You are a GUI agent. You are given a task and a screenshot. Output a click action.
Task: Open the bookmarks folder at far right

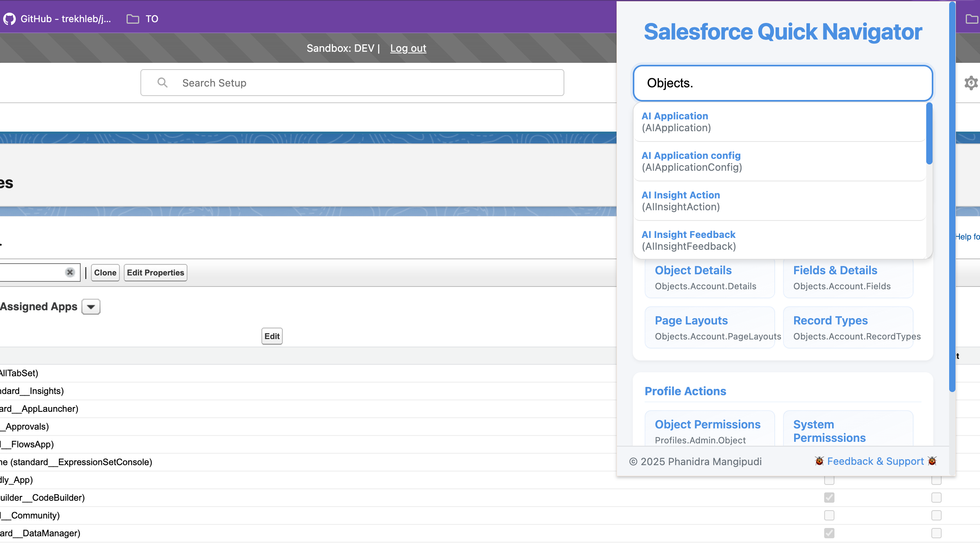tap(972, 19)
